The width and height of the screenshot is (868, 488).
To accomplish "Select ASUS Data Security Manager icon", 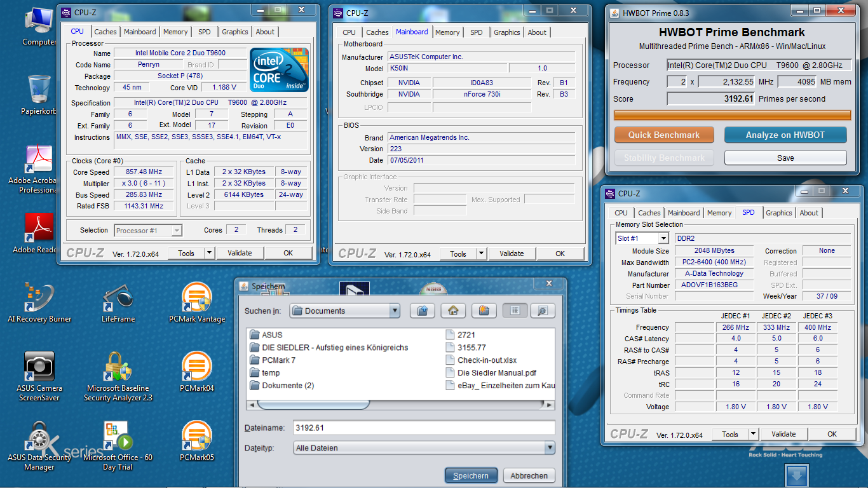I will 39,445.
